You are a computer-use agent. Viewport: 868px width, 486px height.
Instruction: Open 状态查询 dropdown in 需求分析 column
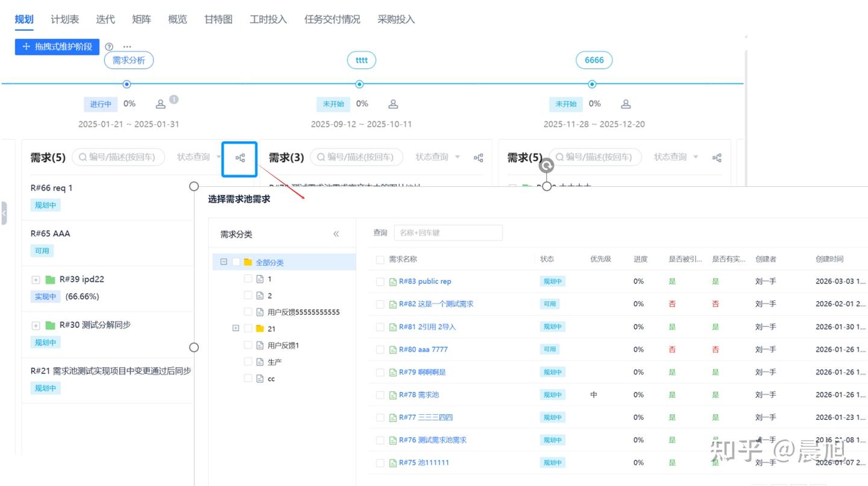(x=198, y=157)
